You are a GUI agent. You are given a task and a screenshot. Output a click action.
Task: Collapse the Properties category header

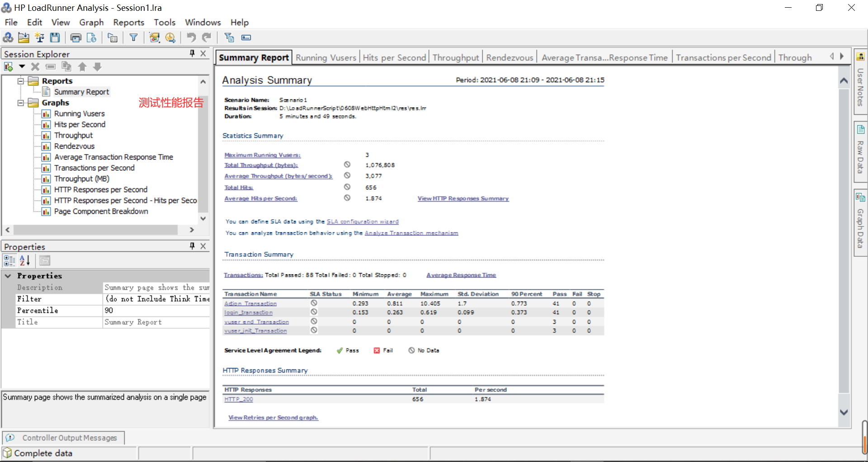coord(8,275)
